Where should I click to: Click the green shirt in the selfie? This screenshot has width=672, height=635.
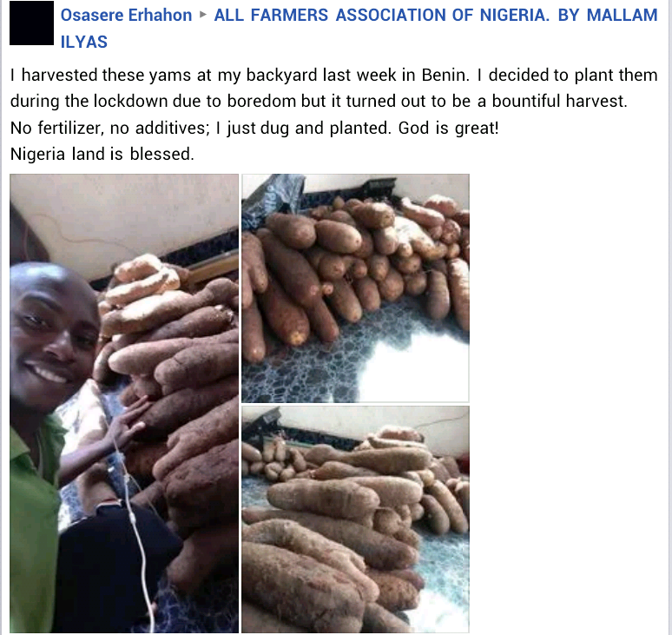pyautogui.click(x=34, y=523)
